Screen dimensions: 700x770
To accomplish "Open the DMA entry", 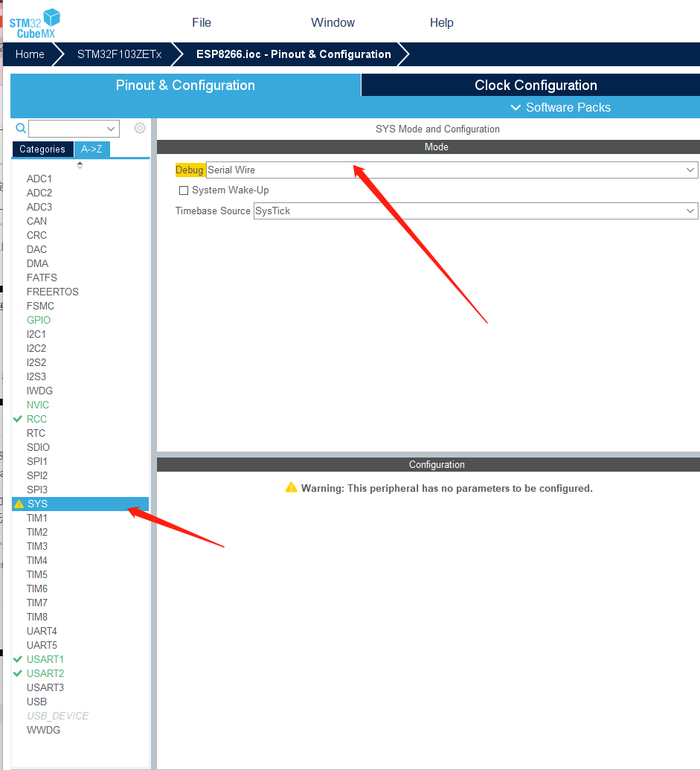I will click(x=37, y=263).
